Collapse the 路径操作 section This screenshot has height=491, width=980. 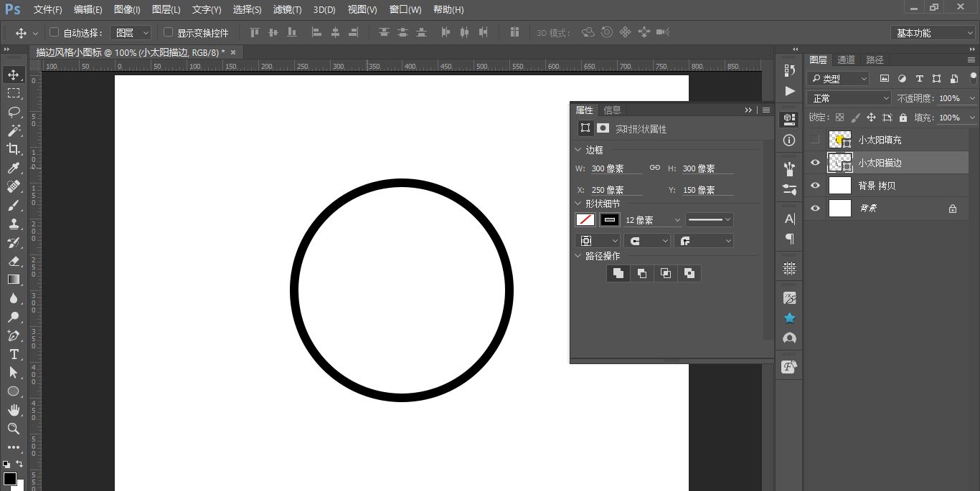[x=579, y=256]
